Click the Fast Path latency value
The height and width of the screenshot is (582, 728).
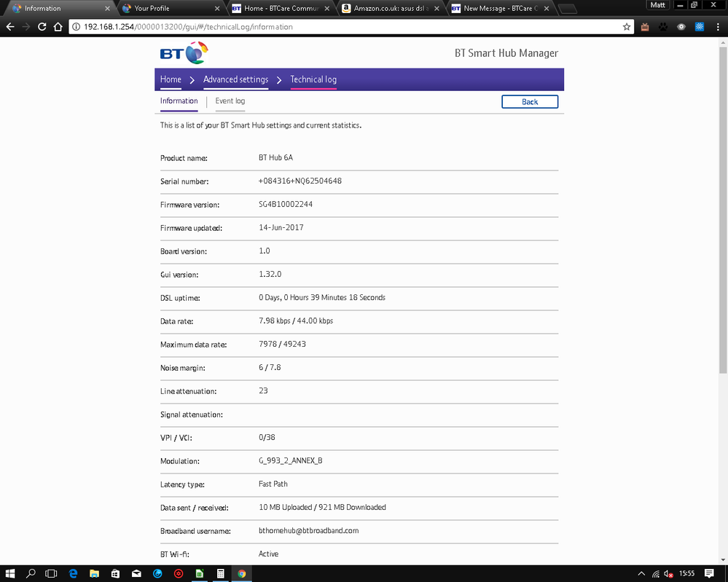(x=273, y=484)
